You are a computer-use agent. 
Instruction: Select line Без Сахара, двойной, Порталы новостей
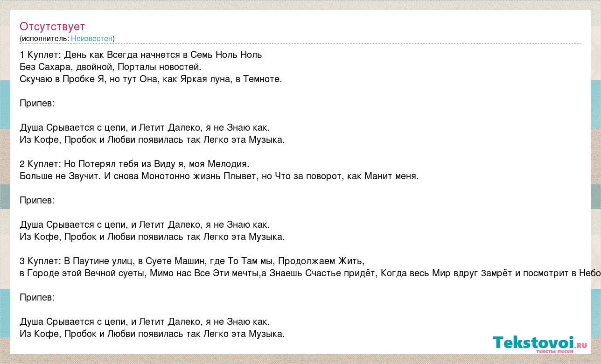pos(111,67)
